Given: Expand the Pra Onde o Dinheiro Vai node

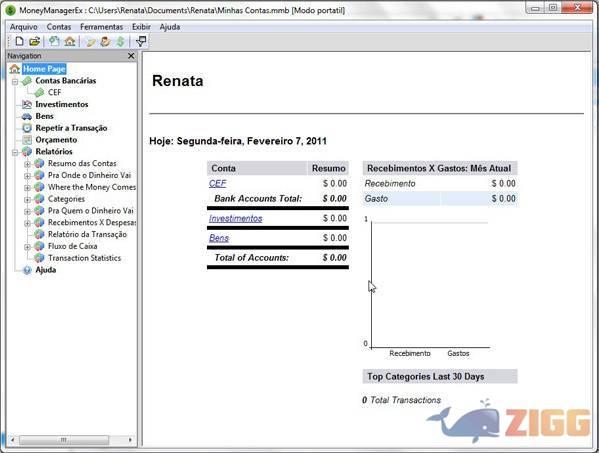Looking at the screenshot, I should (x=27, y=176).
